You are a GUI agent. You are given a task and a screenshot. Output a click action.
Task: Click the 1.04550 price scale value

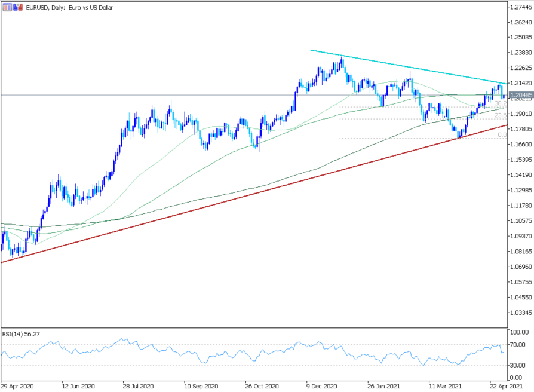(521, 298)
